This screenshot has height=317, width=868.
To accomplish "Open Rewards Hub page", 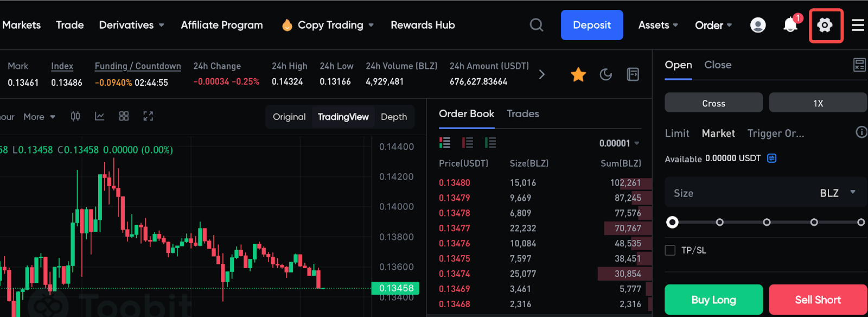I will coord(423,25).
